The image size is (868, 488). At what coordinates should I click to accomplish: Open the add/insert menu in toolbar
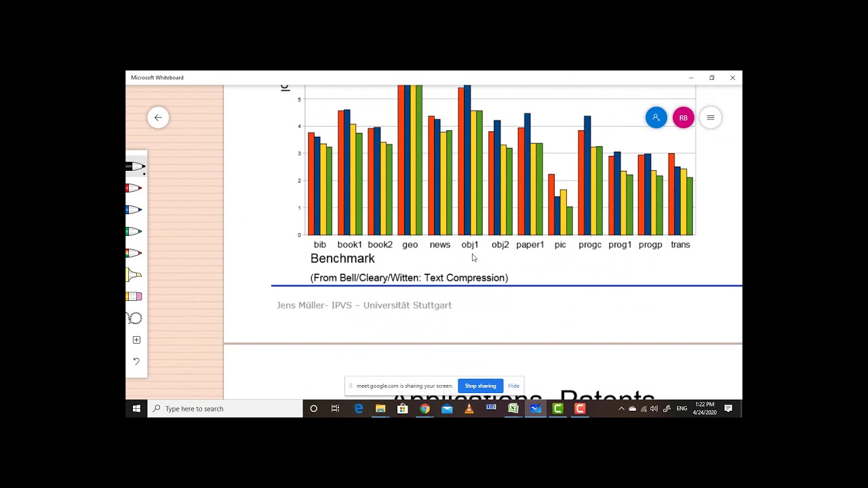coord(136,340)
